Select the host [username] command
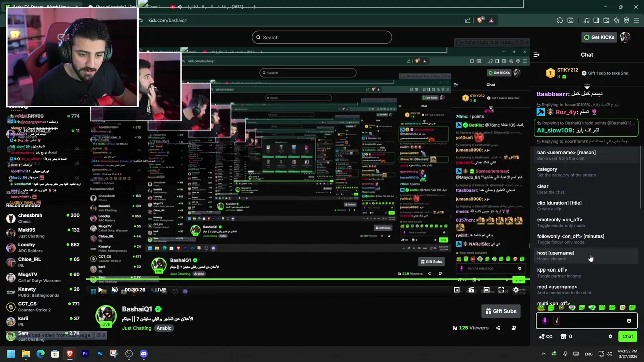The width and height of the screenshot is (644, 362). [x=586, y=256]
